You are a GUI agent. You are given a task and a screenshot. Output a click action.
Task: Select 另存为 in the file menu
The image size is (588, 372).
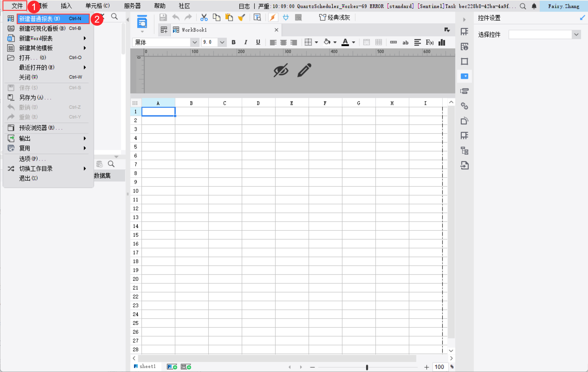[x=48, y=98]
